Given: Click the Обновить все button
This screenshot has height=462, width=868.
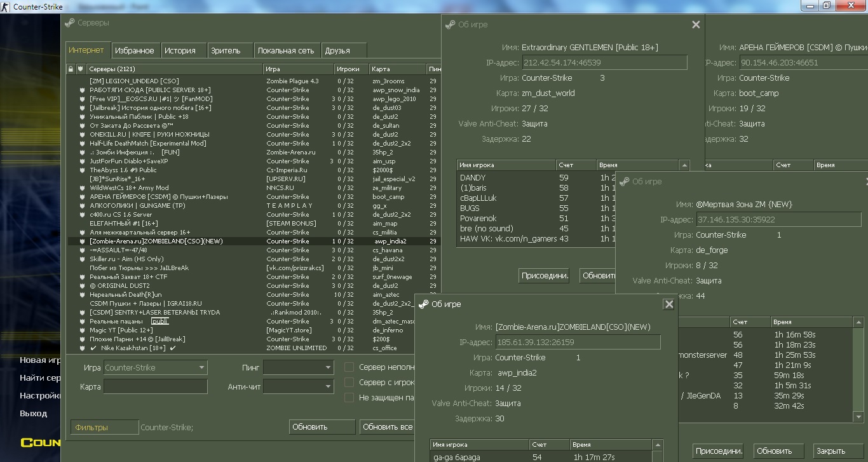Looking at the screenshot, I should coord(387,427).
